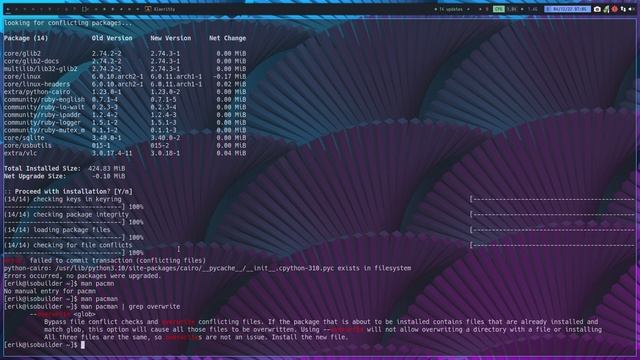Screen dimensions: 640x360
Task: Click the 'Net Upgrade Size:' line
Action: pos(64,176)
